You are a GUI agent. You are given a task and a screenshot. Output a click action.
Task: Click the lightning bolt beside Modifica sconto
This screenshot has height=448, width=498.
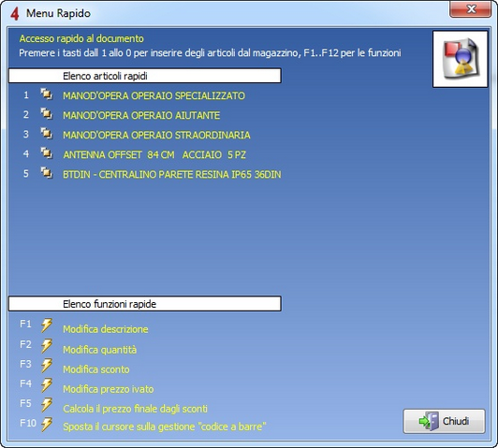(47, 366)
